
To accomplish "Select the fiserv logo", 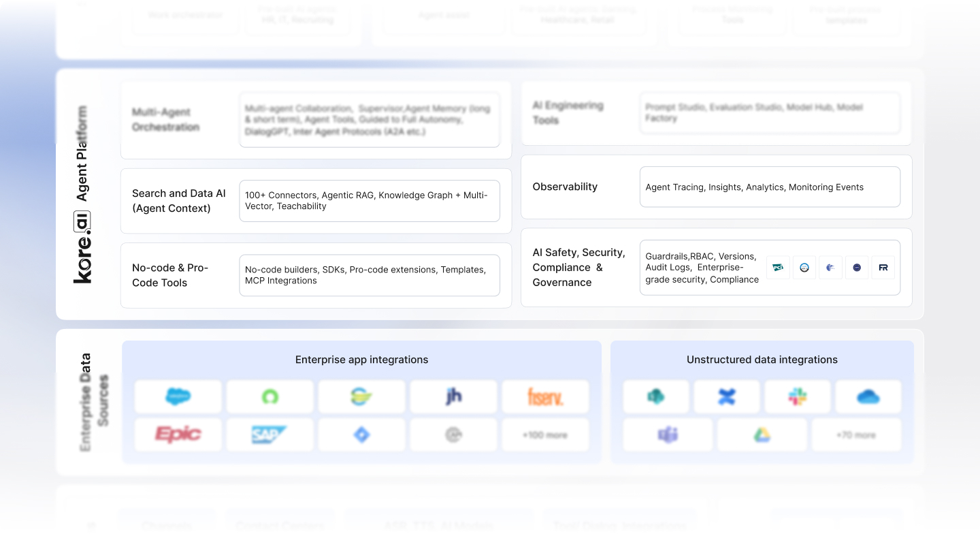I will (x=545, y=396).
